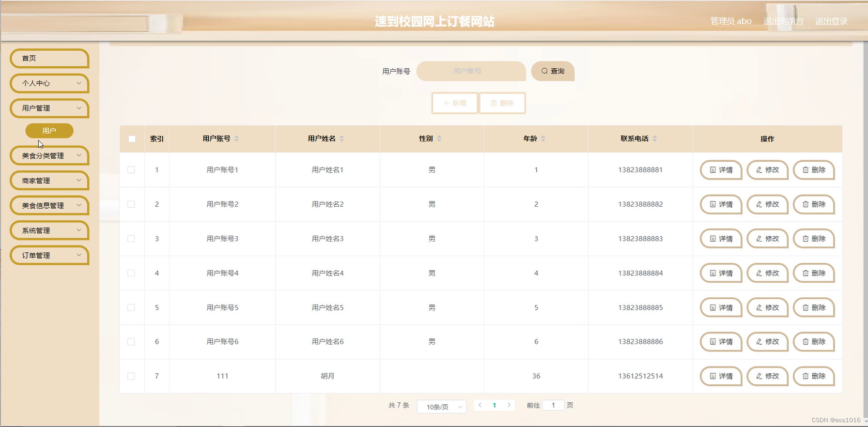Edit 用户账号5 row via 修改
This screenshot has width=868, height=427.
click(767, 307)
